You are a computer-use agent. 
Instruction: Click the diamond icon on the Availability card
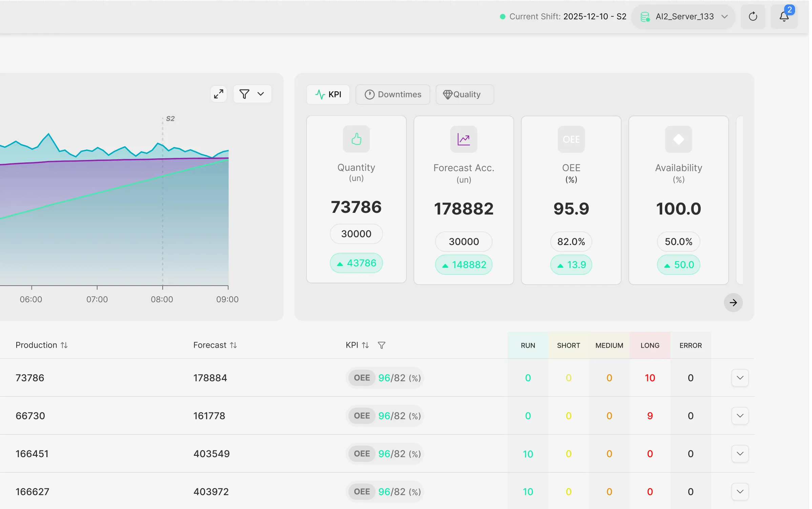pos(678,139)
